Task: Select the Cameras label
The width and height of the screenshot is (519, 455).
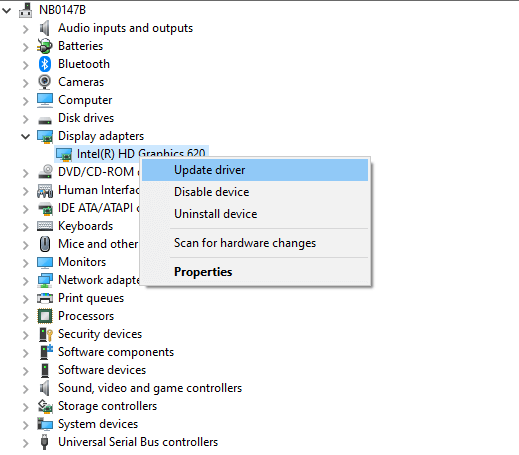Action: [81, 82]
